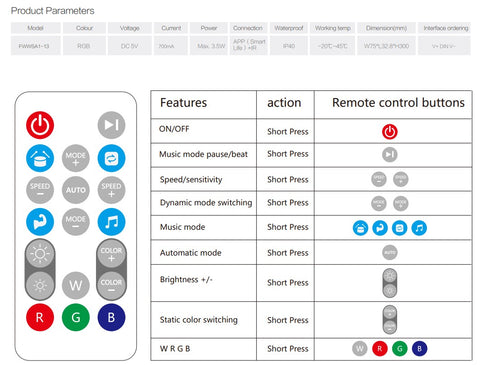Click the power icon in the ON/OFF row
The height and width of the screenshot is (365, 480).
[x=390, y=132]
